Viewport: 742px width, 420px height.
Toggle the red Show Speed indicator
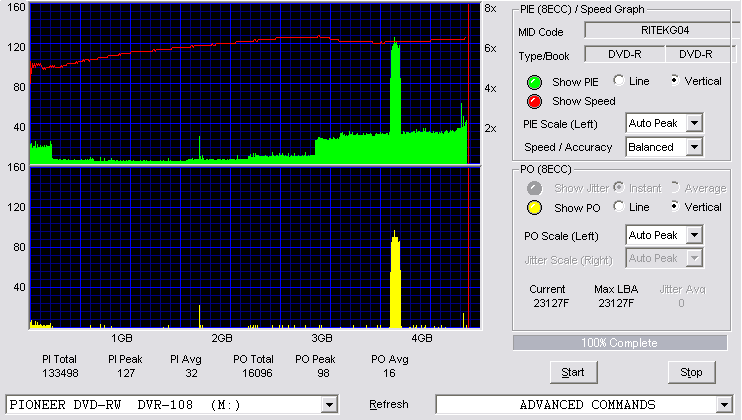[x=534, y=101]
